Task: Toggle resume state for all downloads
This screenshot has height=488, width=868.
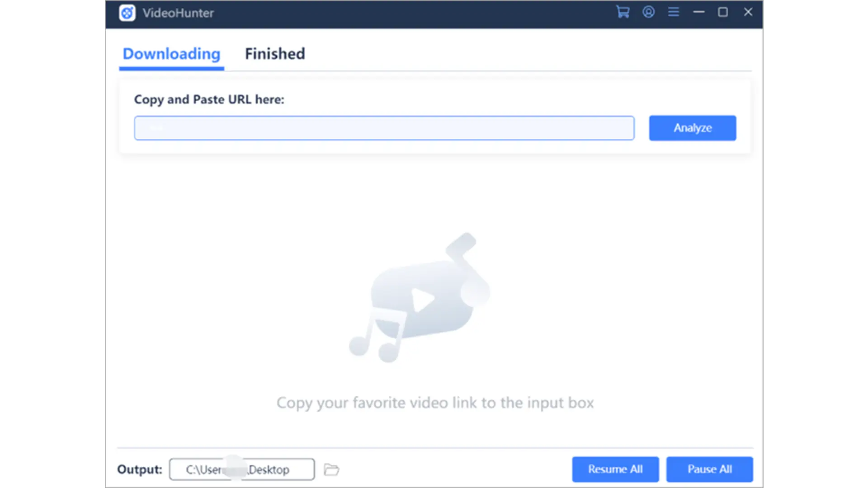Action: pyautogui.click(x=615, y=469)
